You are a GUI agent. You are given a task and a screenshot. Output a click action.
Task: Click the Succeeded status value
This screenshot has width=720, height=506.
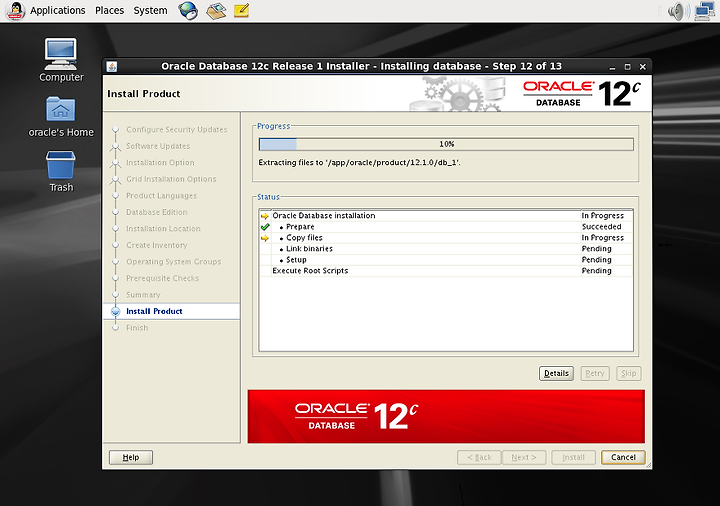(x=601, y=227)
